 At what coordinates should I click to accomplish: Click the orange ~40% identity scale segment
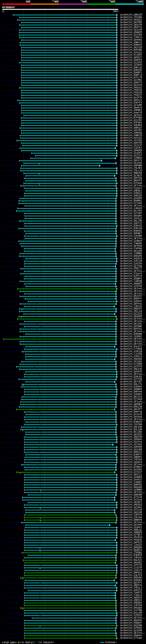(x=45, y=4)
